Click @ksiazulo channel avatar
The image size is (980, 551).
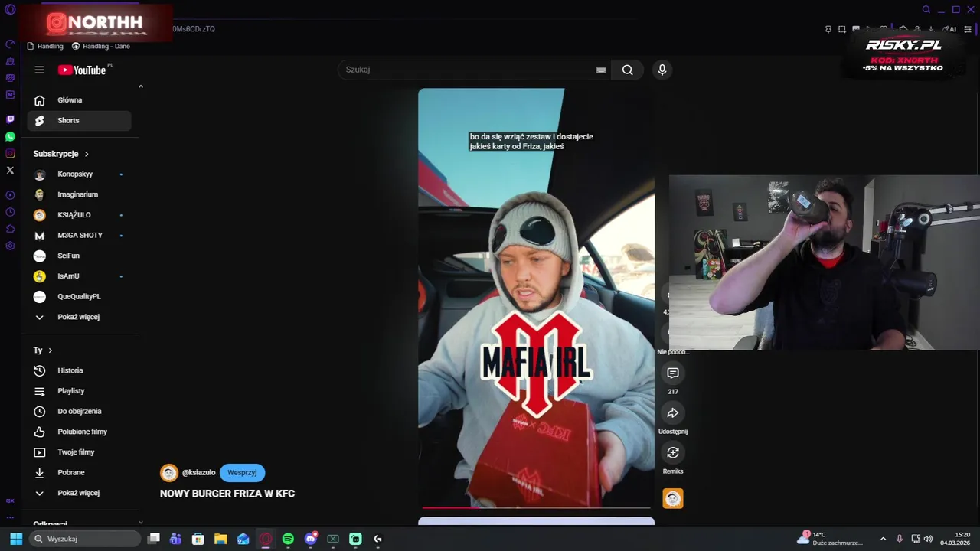tap(168, 473)
